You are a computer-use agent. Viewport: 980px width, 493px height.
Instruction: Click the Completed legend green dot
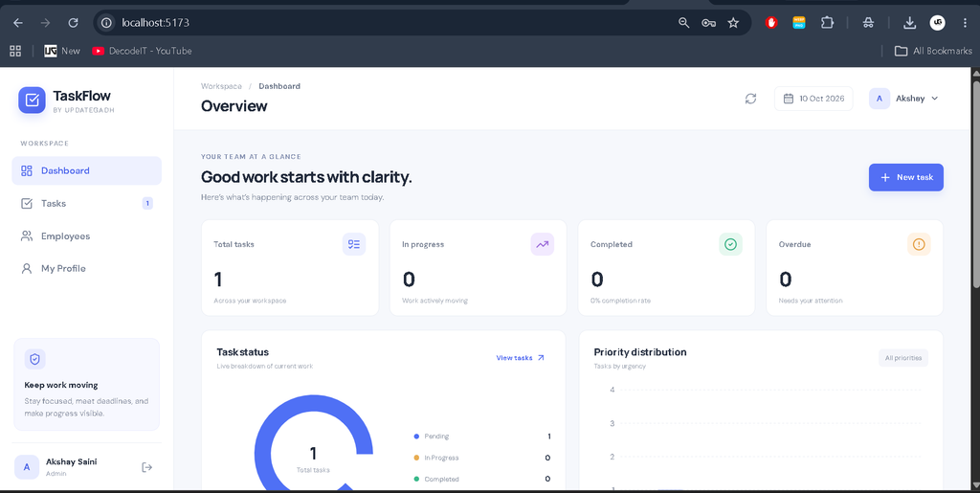[416, 480]
